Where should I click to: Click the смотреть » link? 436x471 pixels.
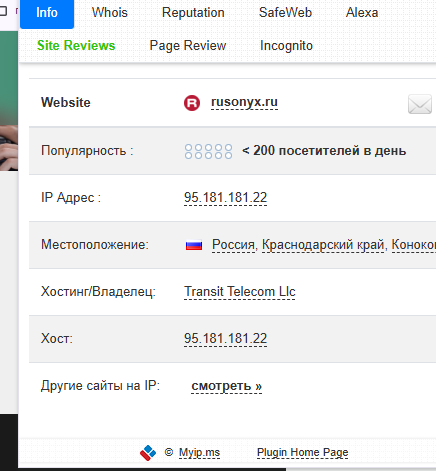[227, 386]
